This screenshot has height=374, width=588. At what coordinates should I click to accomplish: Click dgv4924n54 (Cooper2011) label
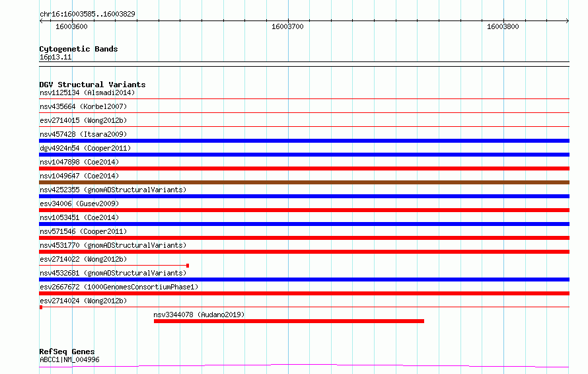[85, 148]
